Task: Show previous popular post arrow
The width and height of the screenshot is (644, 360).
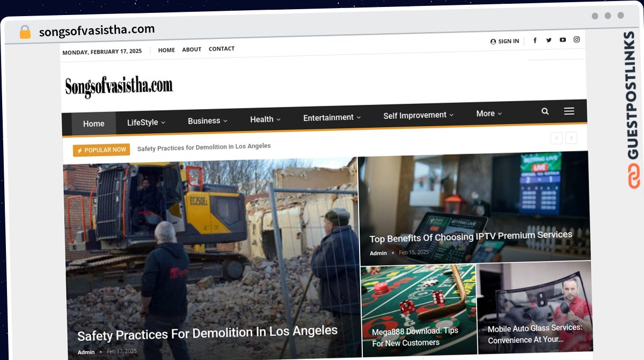Action: click(x=557, y=139)
